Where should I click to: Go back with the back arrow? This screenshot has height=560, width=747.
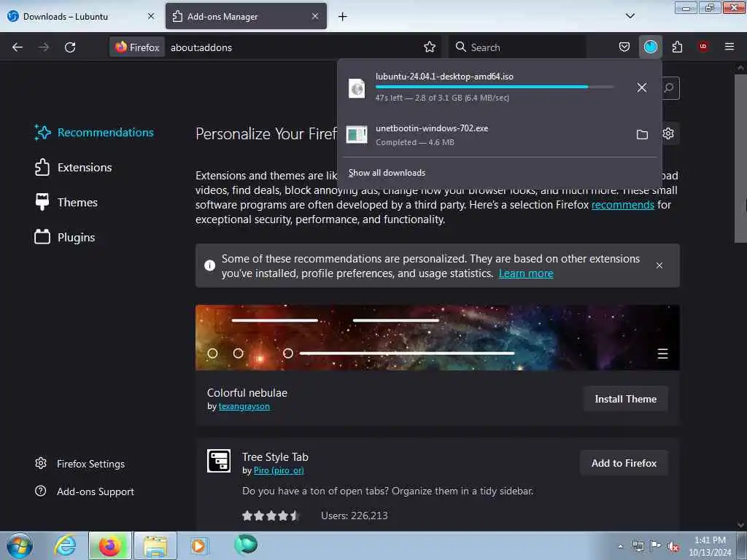18,47
